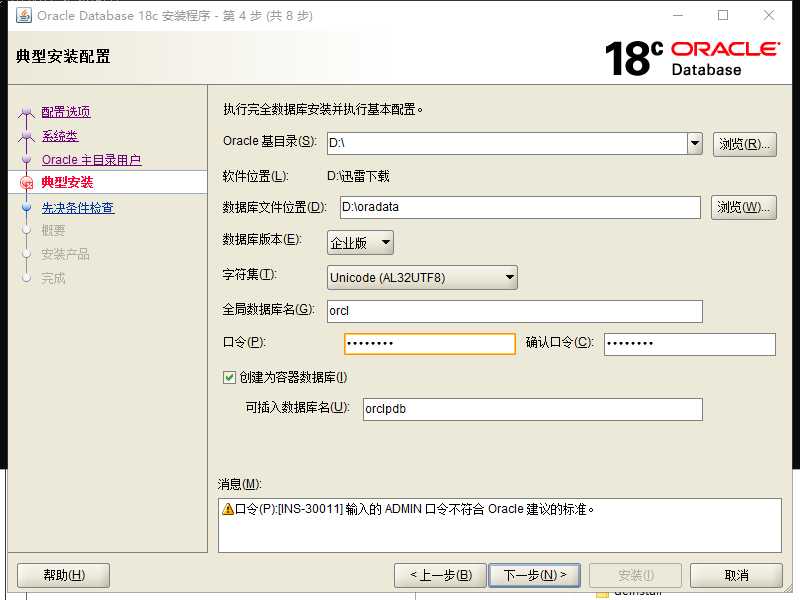Click 浏览(W) next to database file location

pyautogui.click(x=743, y=207)
